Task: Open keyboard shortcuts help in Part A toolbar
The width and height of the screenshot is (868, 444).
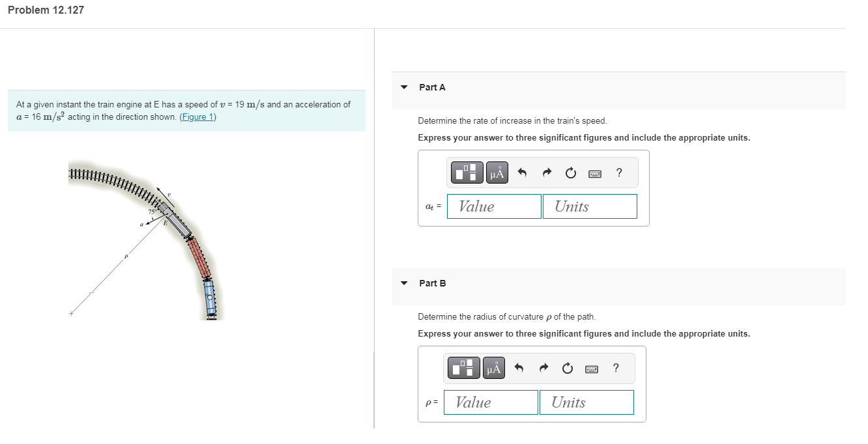Action: click(x=594, y=173)
